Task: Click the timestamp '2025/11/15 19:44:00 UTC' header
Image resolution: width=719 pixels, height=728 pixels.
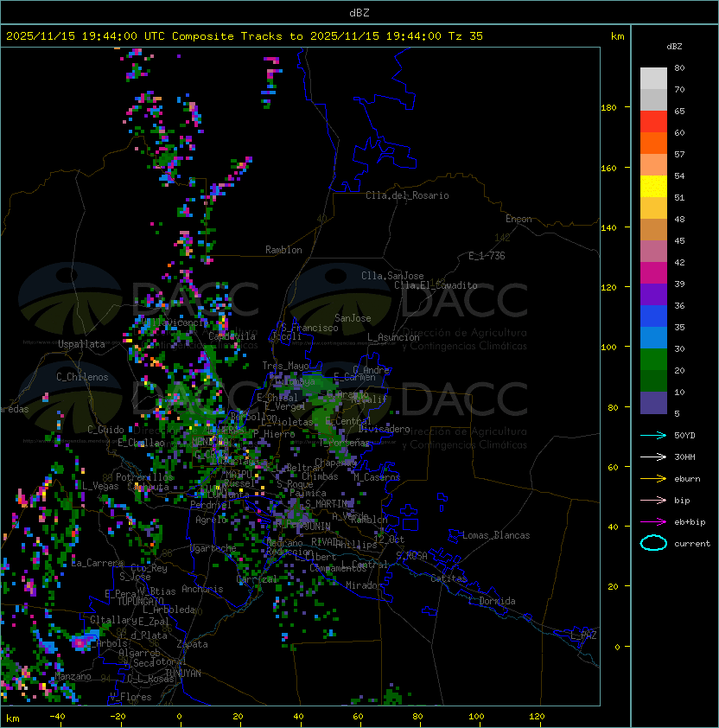Action: 86,36
